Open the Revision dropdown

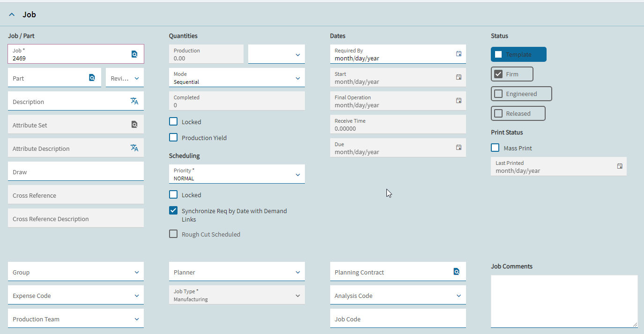[136, 78]
